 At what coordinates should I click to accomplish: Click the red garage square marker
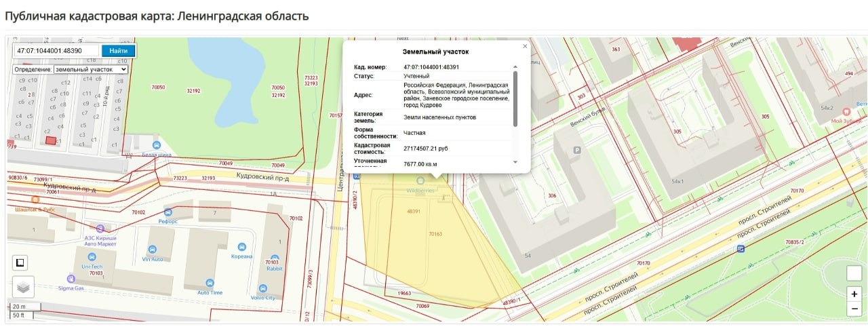[50, 140]
